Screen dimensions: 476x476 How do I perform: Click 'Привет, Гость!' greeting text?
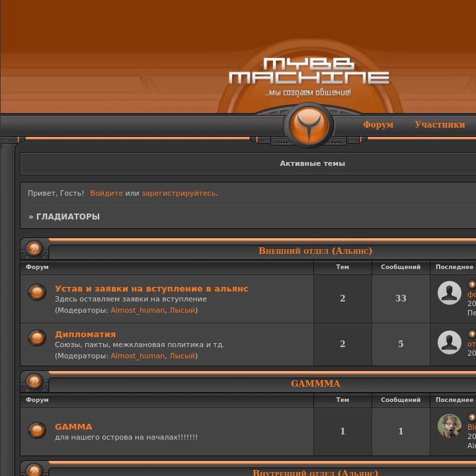point(56,193)
